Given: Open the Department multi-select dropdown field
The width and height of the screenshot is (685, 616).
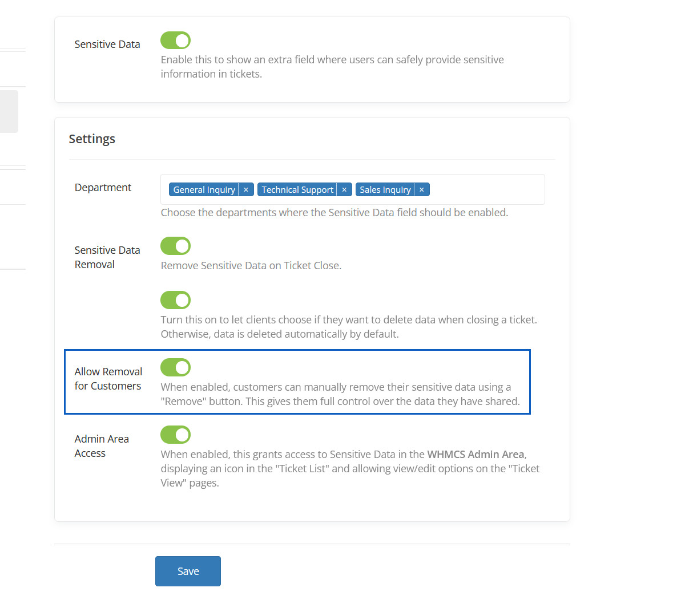Looking at the screenshot, I should 485,189.
